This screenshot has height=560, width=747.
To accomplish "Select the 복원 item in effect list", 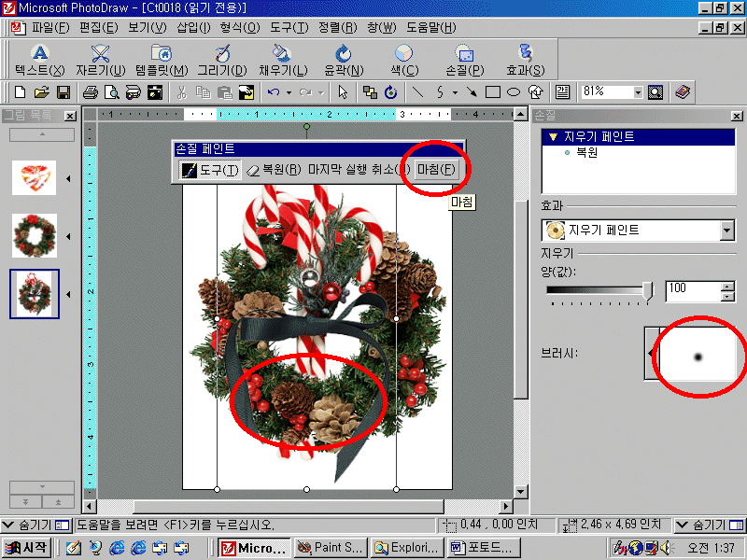I will 586,153.
